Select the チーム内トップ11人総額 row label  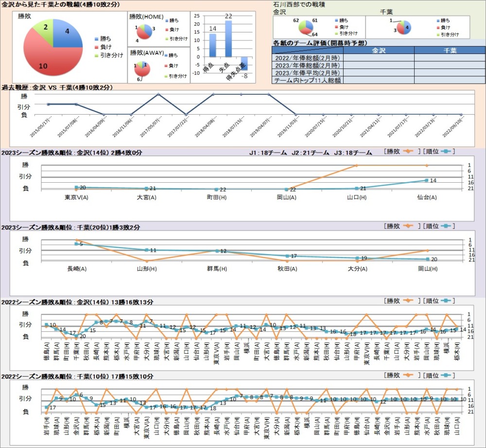(x=308, y=80)
